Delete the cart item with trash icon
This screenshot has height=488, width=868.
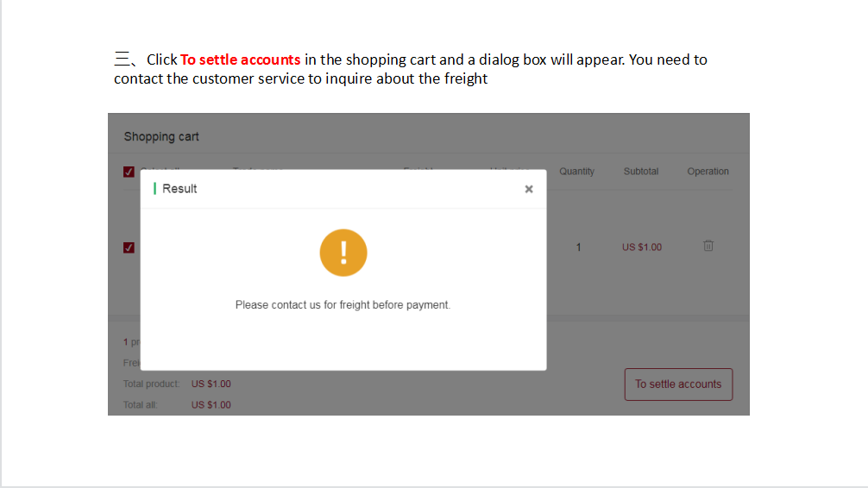[708, 246]
